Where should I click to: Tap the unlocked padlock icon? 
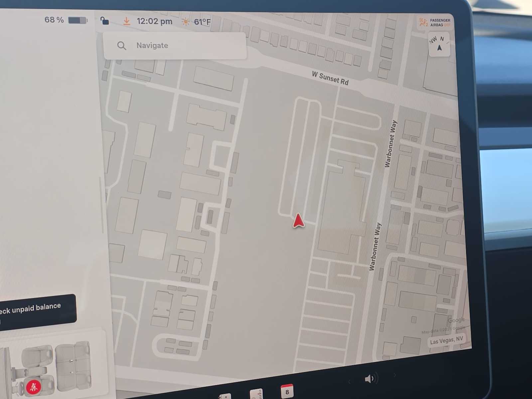tap(104, 21)
